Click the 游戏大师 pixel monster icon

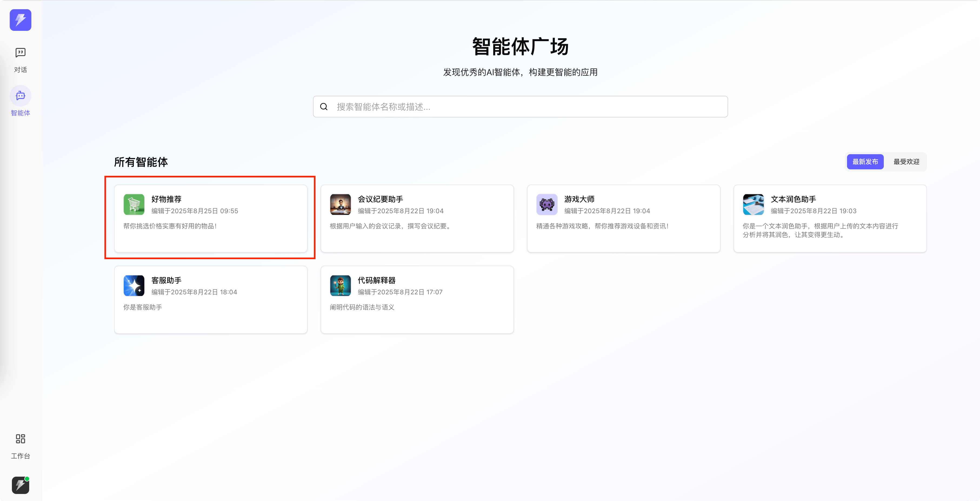pyautogui.click(x=547, y=205)
